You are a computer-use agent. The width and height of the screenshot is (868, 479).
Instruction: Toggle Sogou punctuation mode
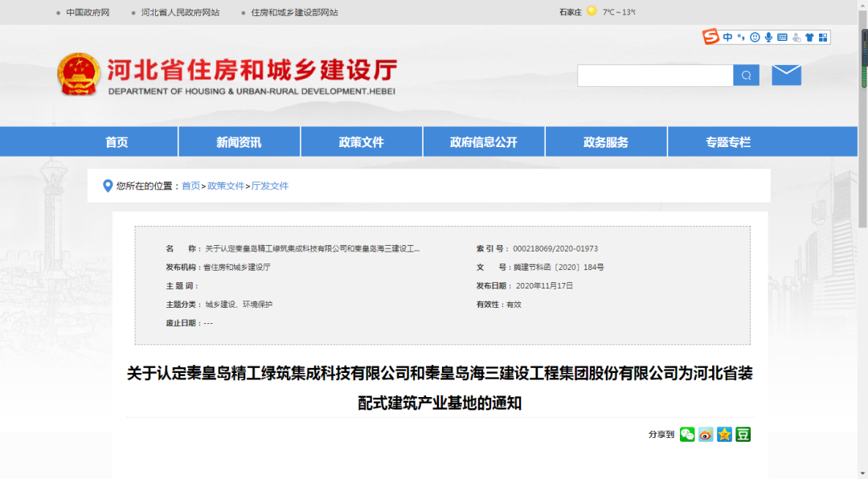tap(741, 37)
